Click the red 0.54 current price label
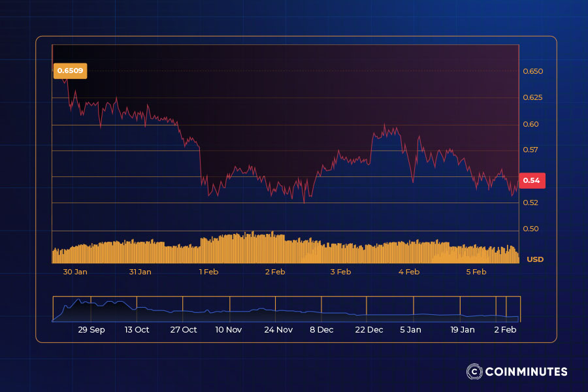Image resolution: width=588 pixels, height=392 pixels. point(531,180)
